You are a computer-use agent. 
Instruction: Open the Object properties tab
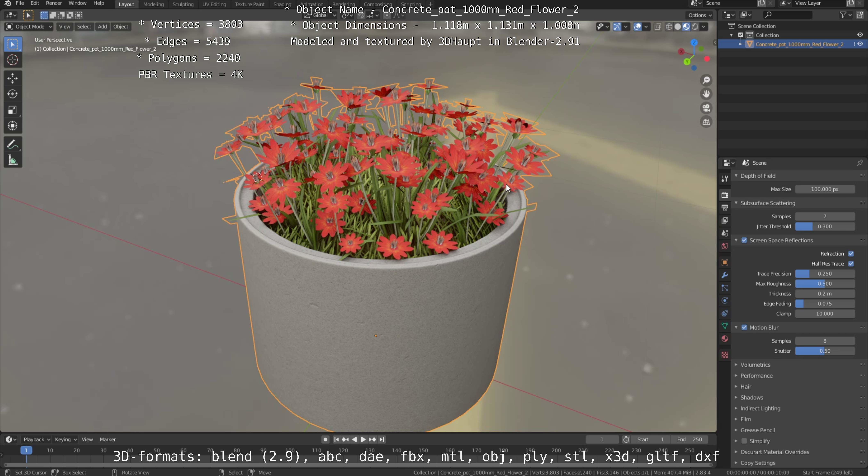coord(724,262)
